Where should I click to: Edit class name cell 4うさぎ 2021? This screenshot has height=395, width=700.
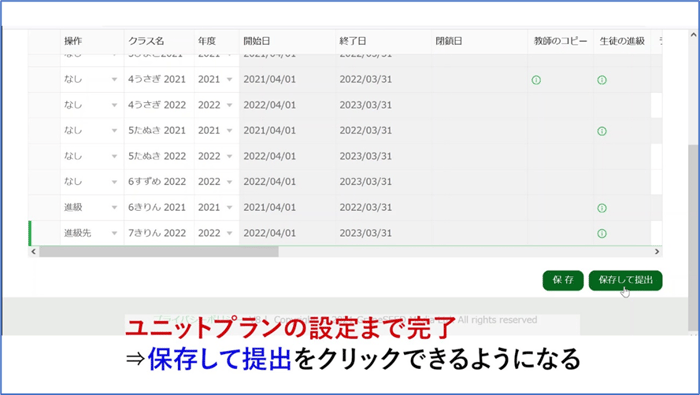pos(159,79)
